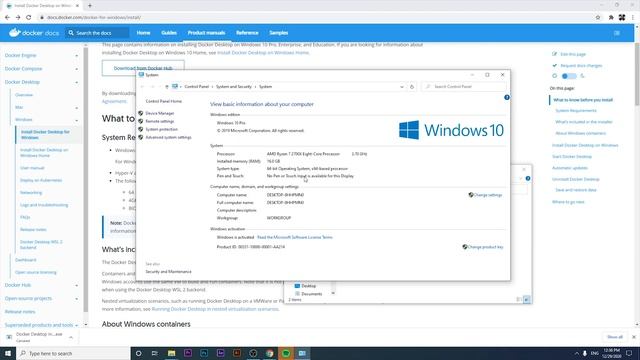Open Control Panel Home in the System sidebar

pos(164,101)
